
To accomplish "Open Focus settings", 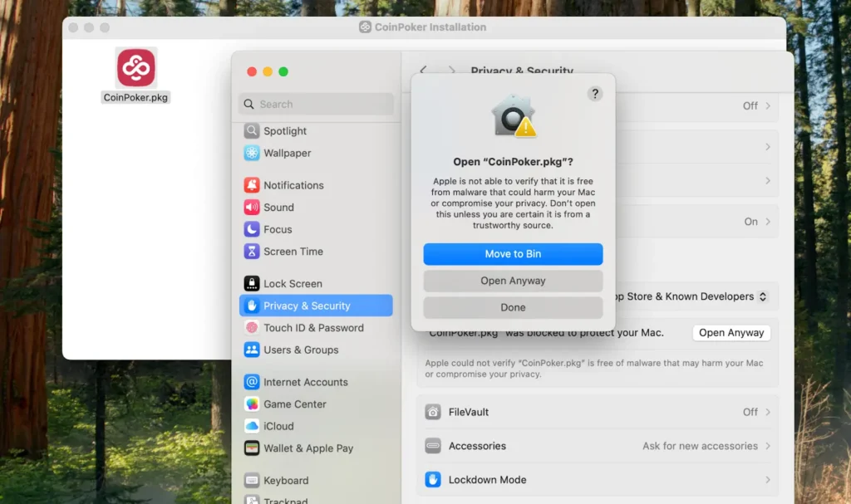I will [278, 229].
